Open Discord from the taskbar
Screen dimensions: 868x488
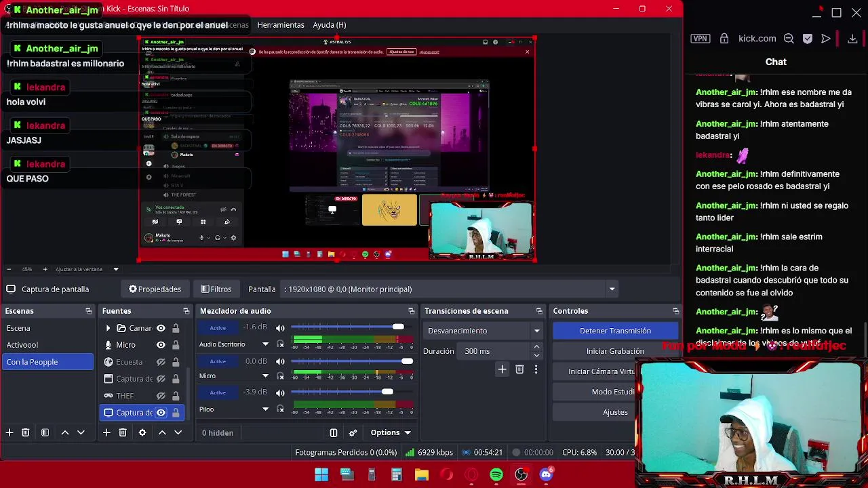pyautogui.click(x=546, y=474)
